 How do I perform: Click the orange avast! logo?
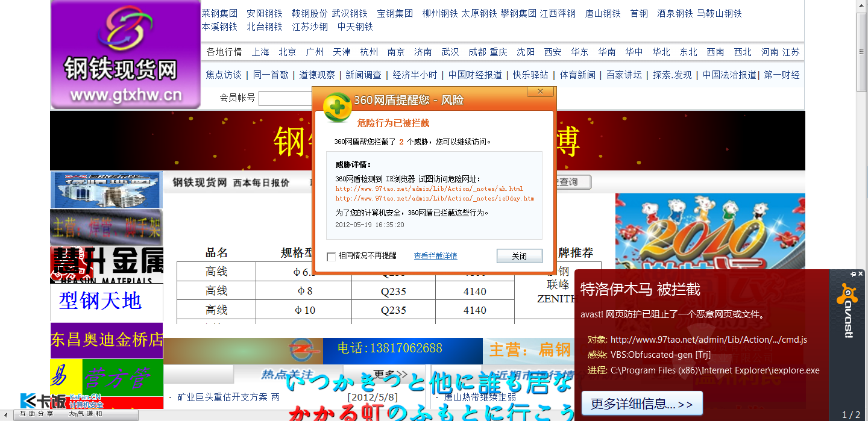click(848, 293)
